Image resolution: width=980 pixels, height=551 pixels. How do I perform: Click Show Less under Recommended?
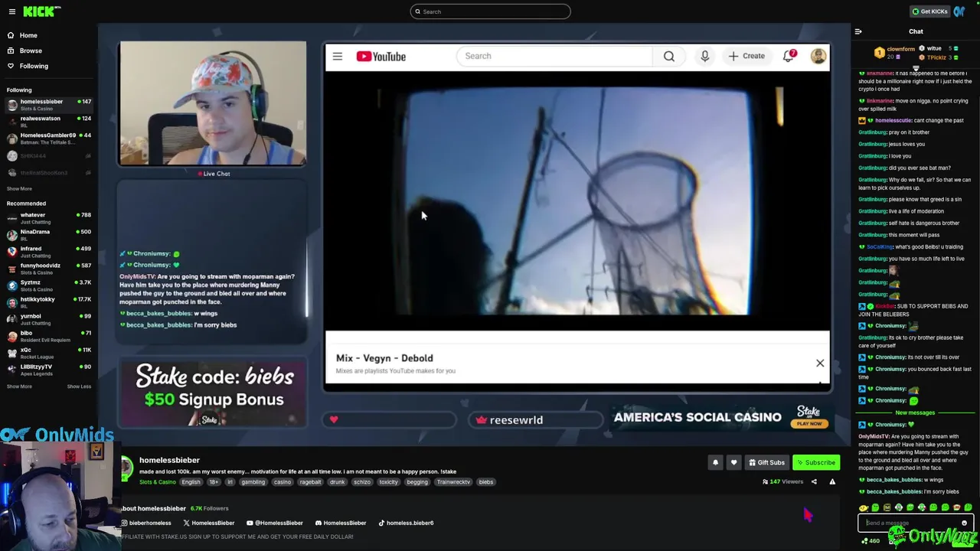(79, 386)
